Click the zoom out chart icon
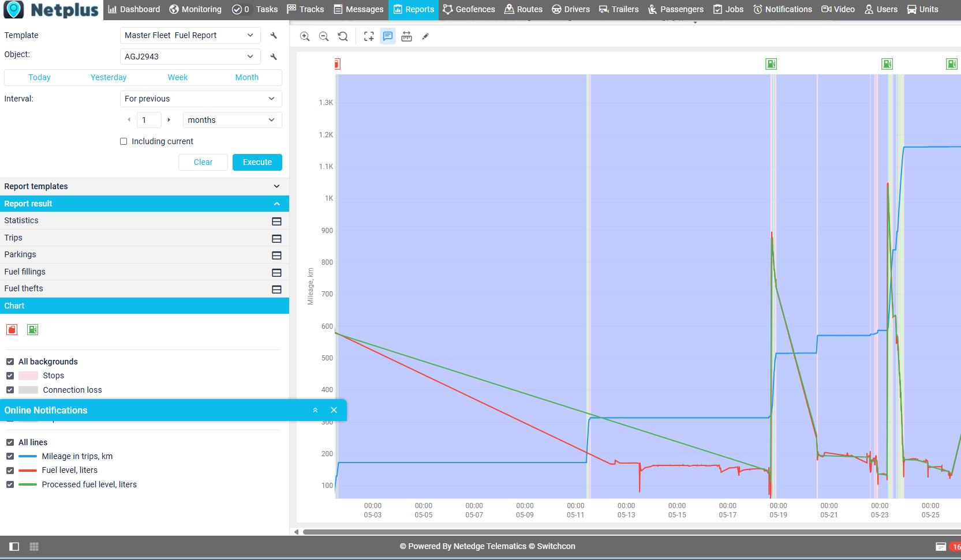 click(324, 36)
